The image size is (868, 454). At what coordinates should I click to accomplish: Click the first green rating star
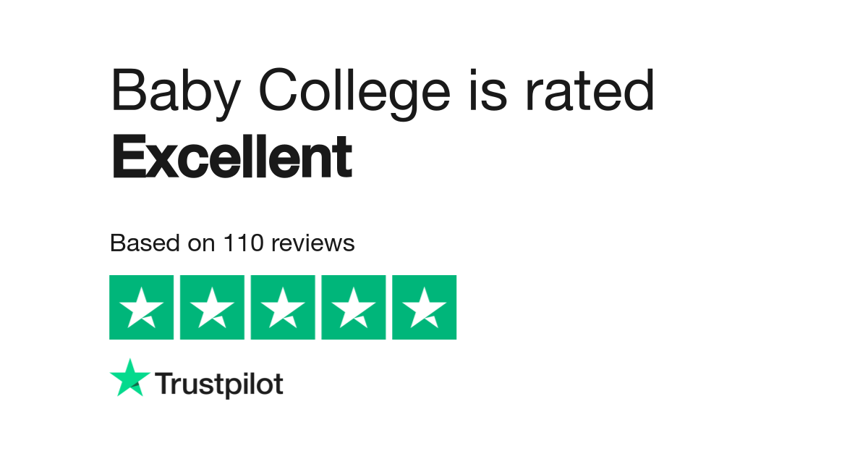[141, 307]
